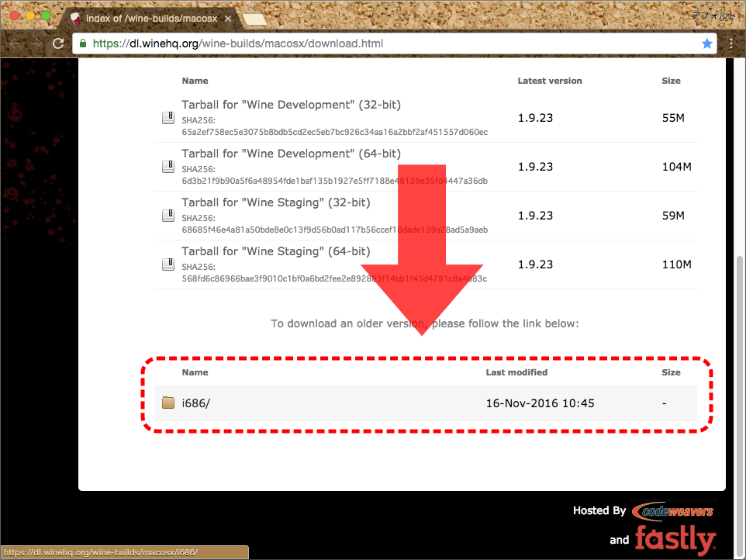The width and height of the screenshot is (746, 560).
Task: Go forward using the forward arrow
Action: click(36, 43)
